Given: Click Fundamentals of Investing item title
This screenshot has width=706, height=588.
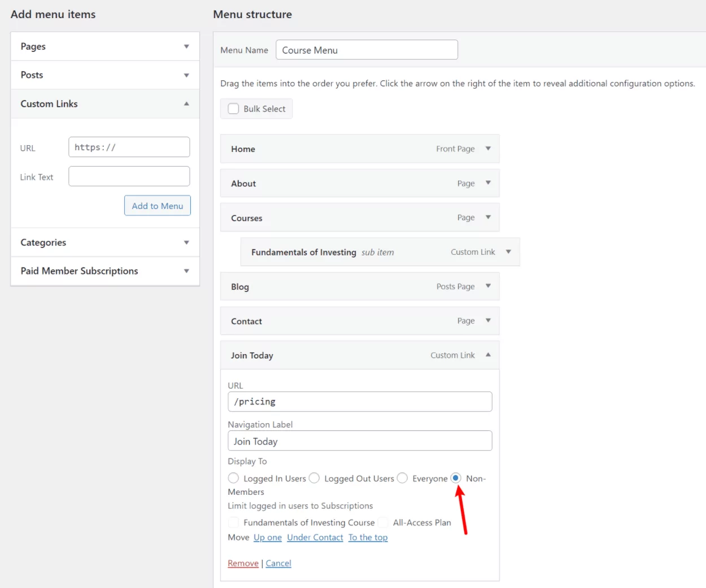Looking at the screenshot, I should coord(304,252).
